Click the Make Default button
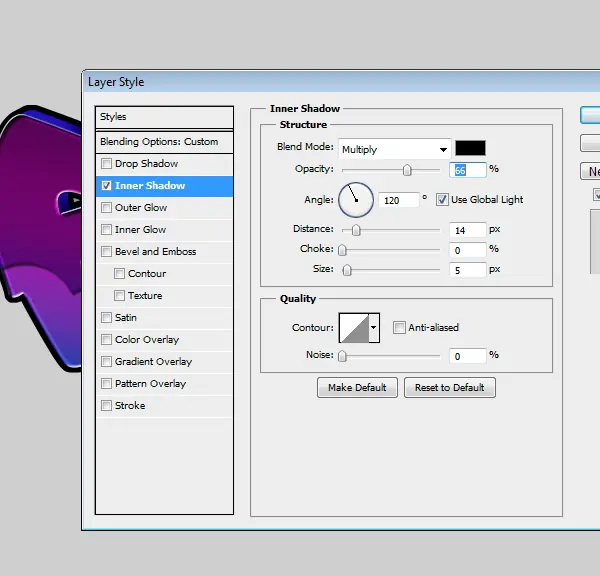Screen dimensions: 600x576 [357, 388]
